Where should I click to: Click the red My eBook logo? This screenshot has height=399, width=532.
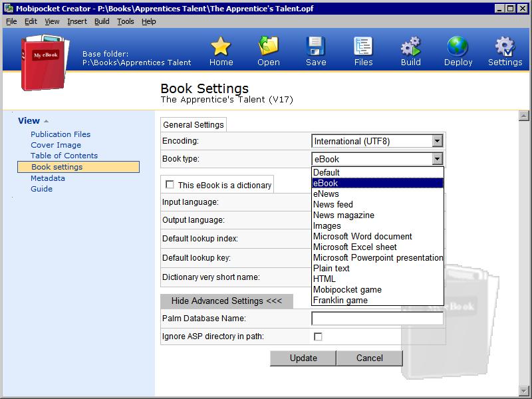45,63
